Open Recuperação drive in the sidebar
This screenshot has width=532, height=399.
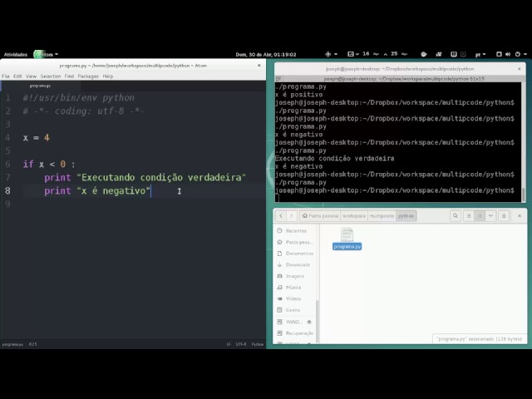pos(294,333)
